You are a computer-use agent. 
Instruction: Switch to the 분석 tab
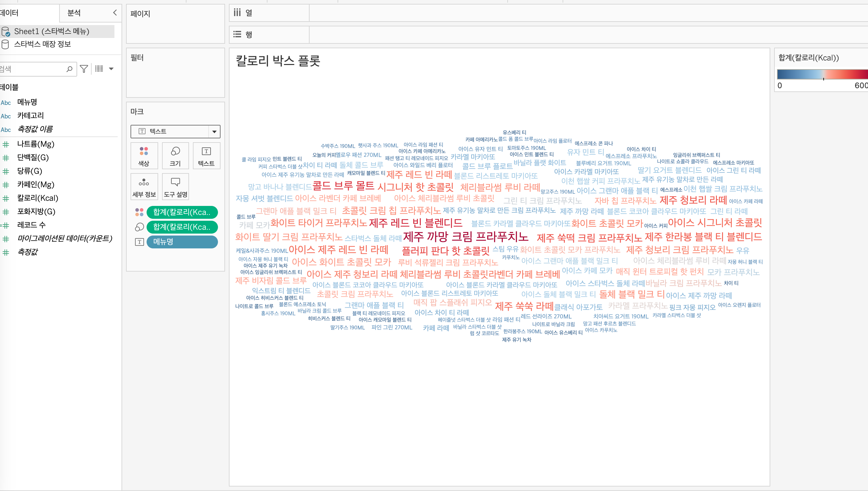[x=74, y=13]
